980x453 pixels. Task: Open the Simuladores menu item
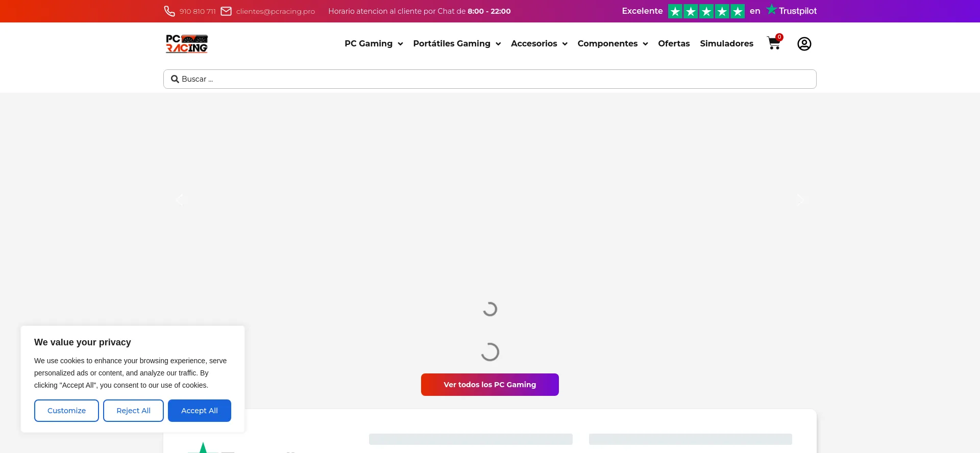pyautogui.click(x=726, y=44)
